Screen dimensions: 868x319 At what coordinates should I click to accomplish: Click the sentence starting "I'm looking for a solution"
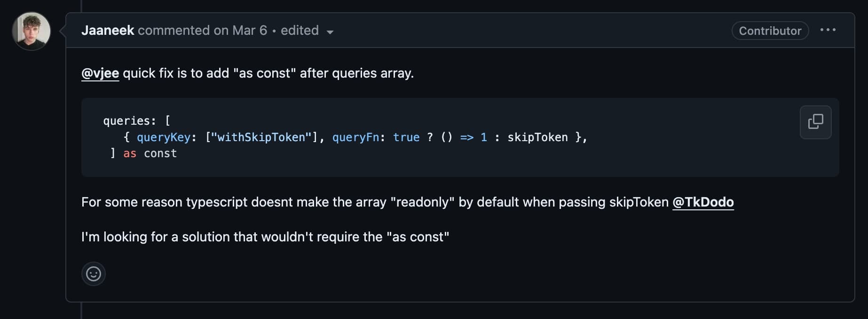[x=265, y=237]
